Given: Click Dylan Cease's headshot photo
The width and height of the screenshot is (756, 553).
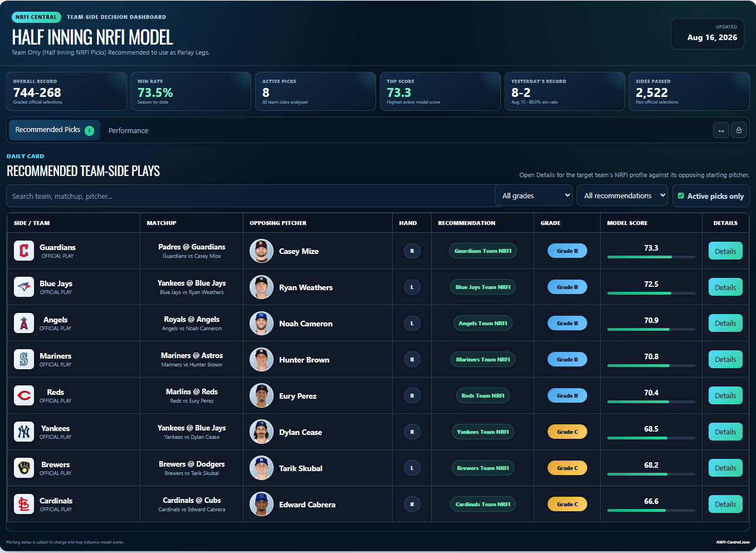Looking at the screenshot, I should click(261, 432).
